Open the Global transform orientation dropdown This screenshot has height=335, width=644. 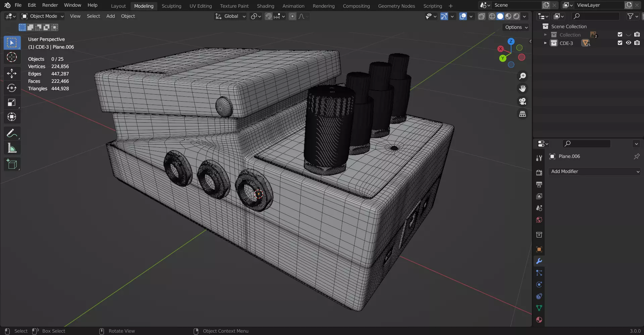(x=231, y=16)
